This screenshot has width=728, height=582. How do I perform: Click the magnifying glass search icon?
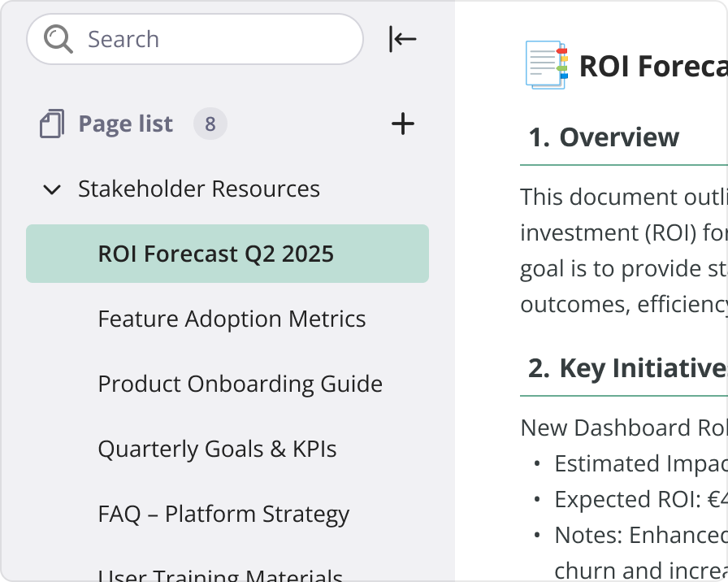58,39
